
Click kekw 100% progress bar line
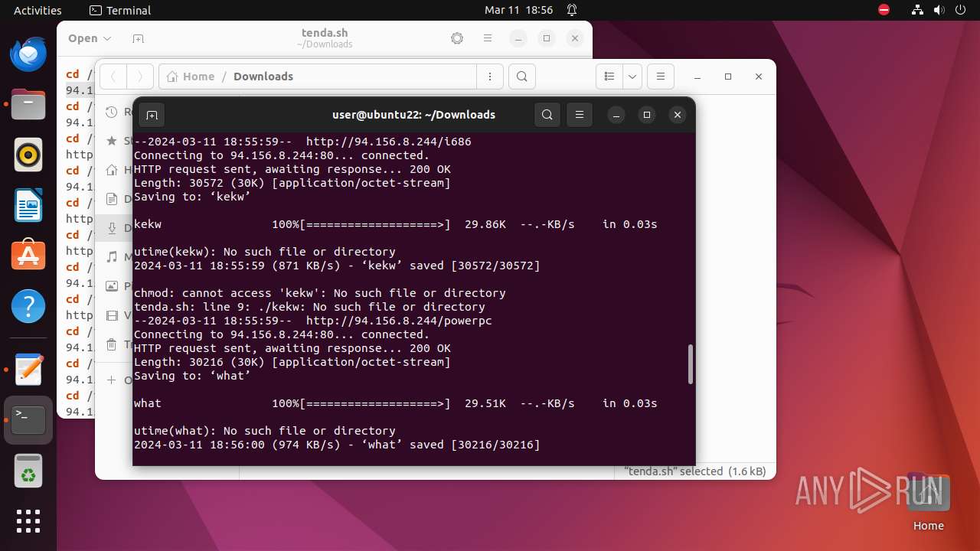(x=396, y=224)
